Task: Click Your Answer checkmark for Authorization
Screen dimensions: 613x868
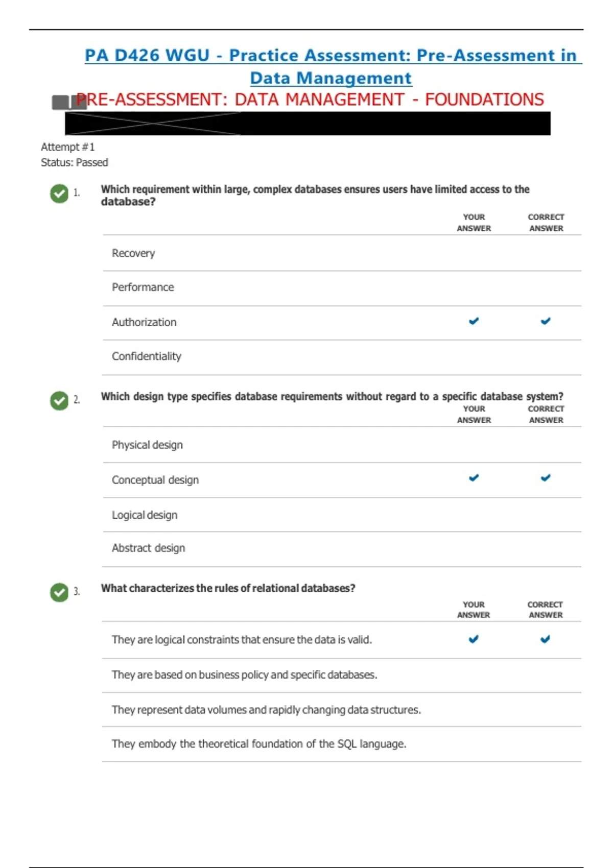Action: pyautogui.click(x=474, y=321)
